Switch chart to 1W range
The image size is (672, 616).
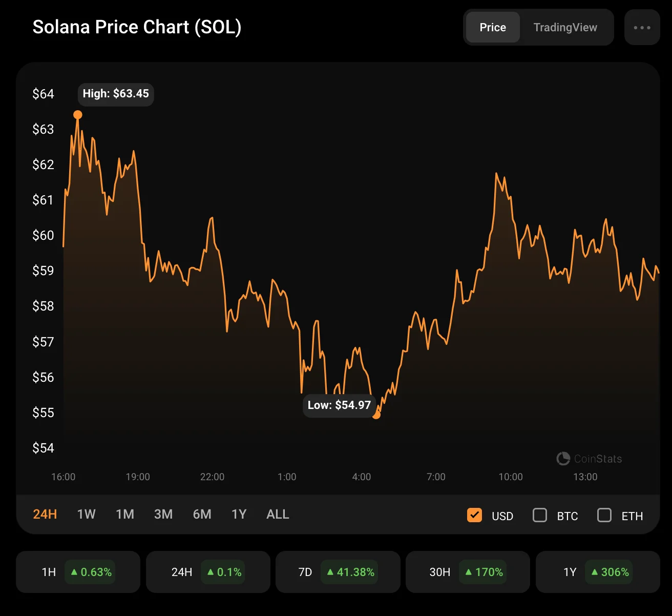[x=86, y=515]
